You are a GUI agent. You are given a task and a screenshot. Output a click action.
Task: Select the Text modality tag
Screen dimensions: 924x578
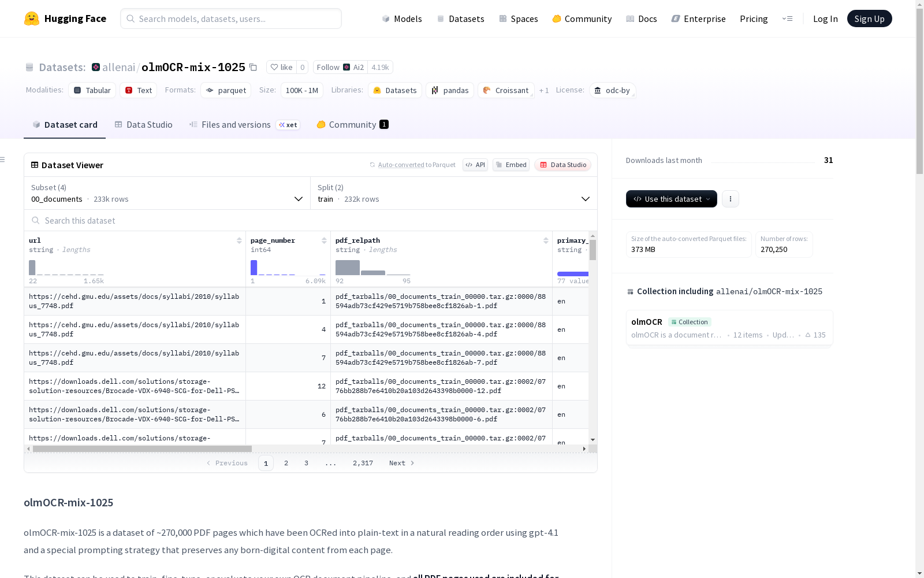[x=139, y=90]
